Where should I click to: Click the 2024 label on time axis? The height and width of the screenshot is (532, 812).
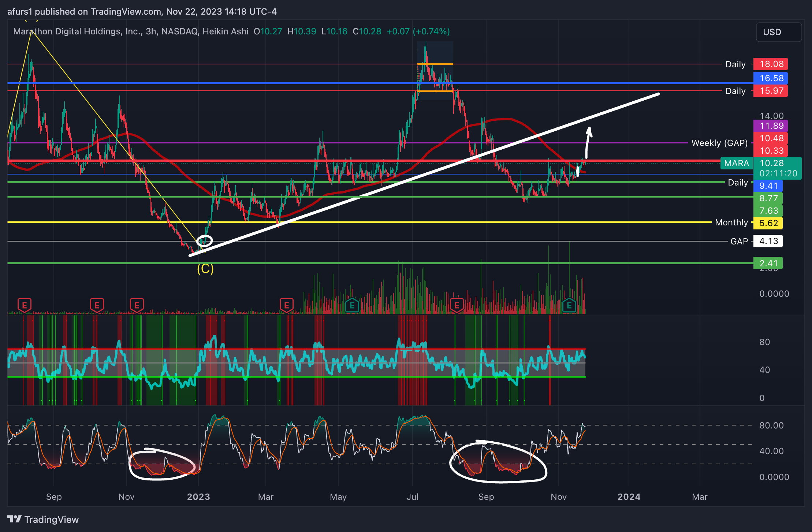pyautogui.click(x=629, y=497)
